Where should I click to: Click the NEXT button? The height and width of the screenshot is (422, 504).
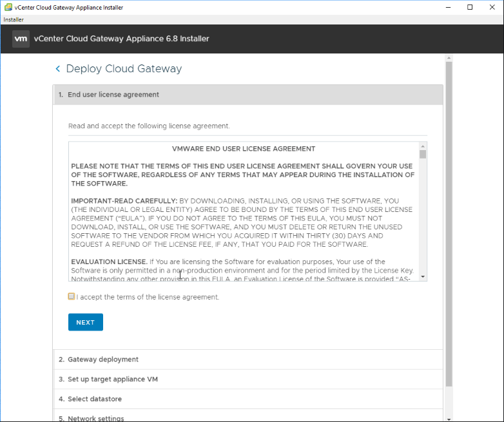(x=86, y=322)
